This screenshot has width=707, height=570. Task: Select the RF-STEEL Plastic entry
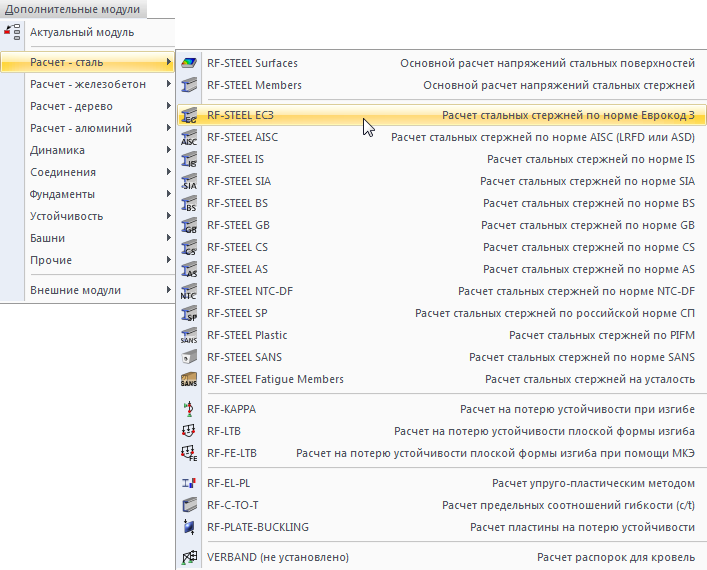coord(247,336)
